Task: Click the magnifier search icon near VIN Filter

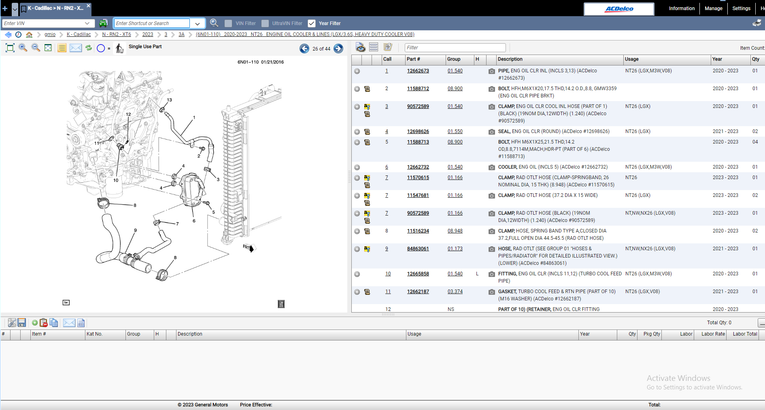Action: (x=214, y=23)
